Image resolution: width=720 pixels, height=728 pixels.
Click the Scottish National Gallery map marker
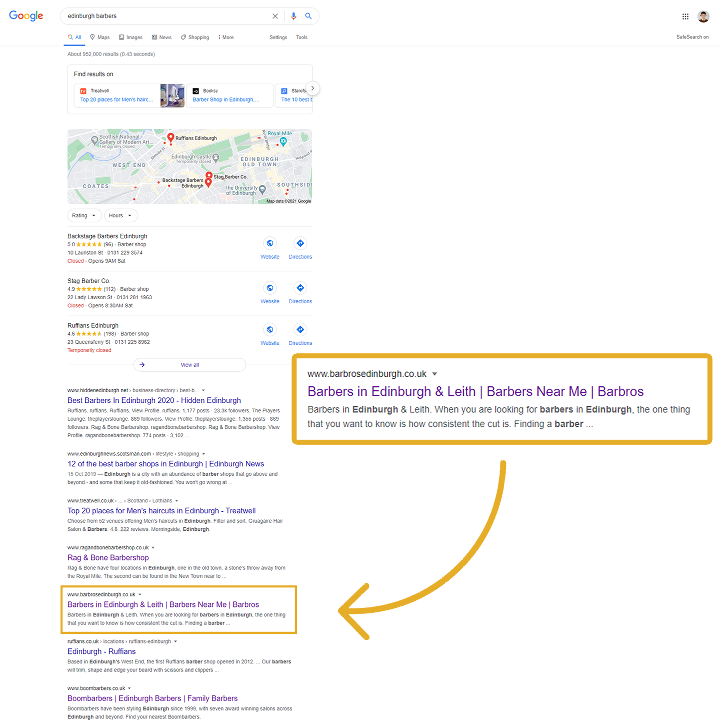[x=94, y=140]
